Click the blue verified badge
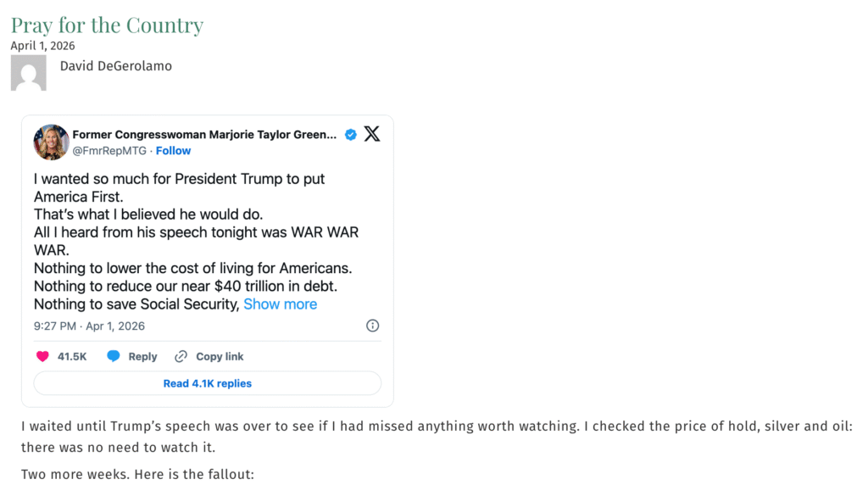This screenshot has height=485, width=868. (x=350, y=135)
